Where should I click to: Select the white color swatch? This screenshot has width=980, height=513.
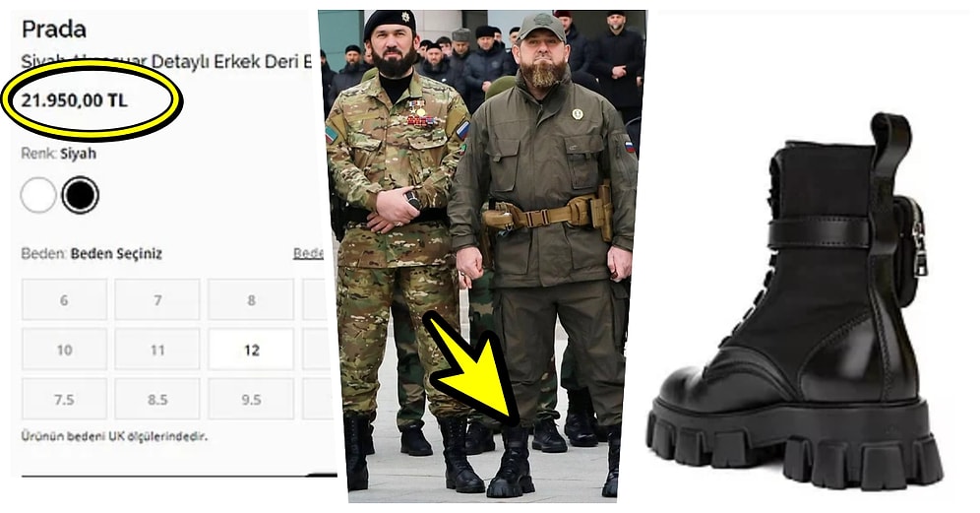click(38, 195)
